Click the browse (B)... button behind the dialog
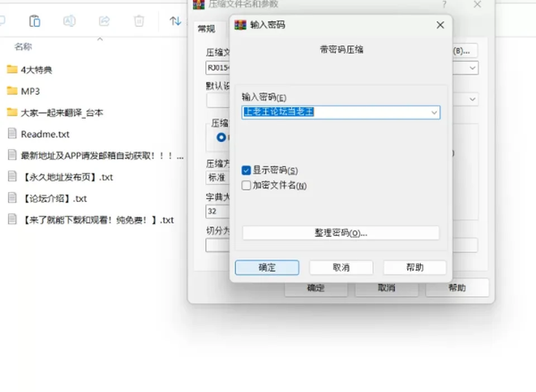This screenshot has height=392, width=536. pos(464,51)
